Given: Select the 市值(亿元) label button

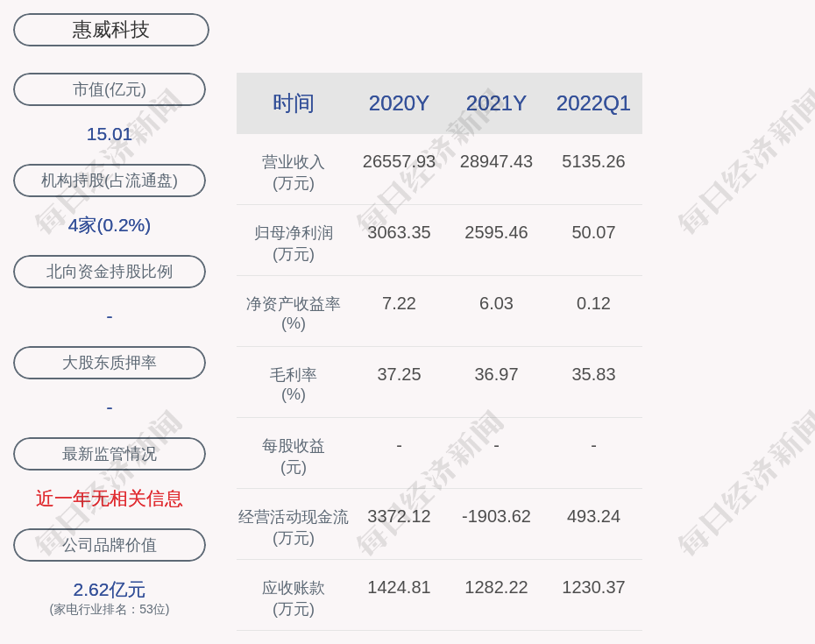Looking at the screenshot, I should 110,89.
